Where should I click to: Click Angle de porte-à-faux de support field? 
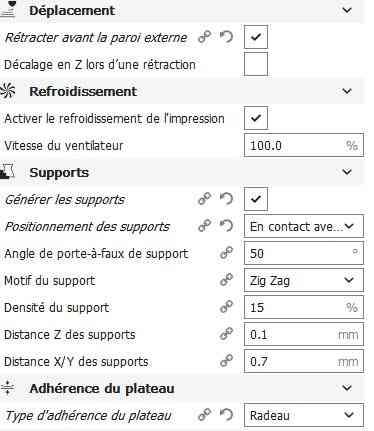tap(304, 253)
